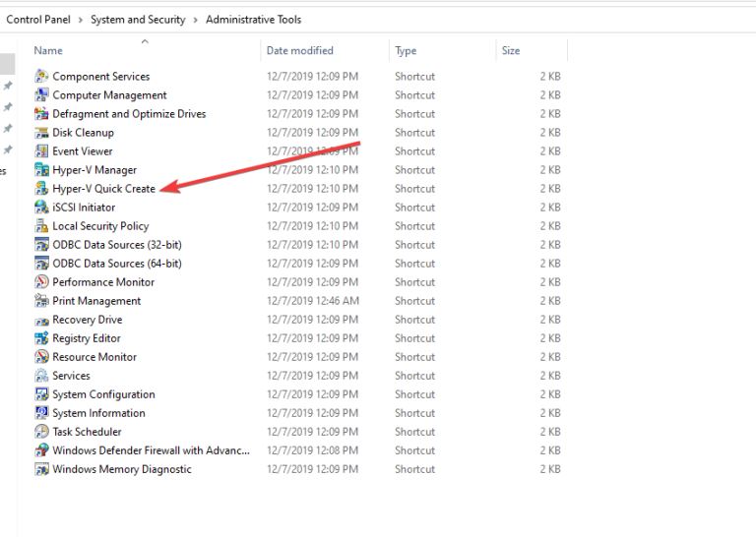
Task: Select the System Configuration name
Action: [103, 394]
